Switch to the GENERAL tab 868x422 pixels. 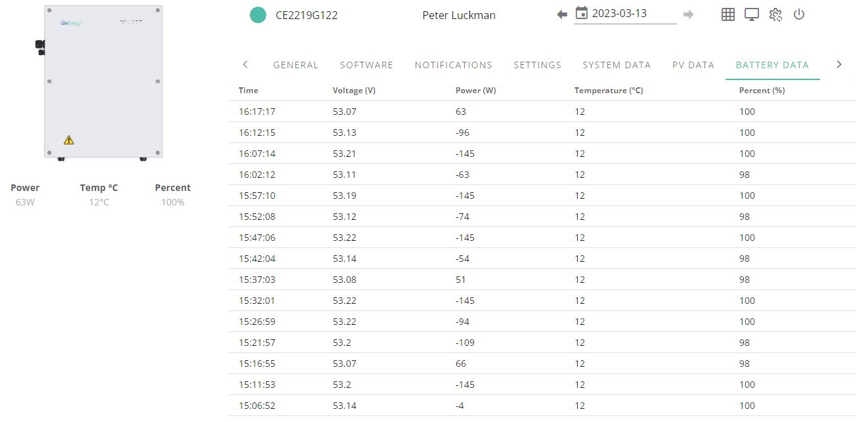point(295,65)
